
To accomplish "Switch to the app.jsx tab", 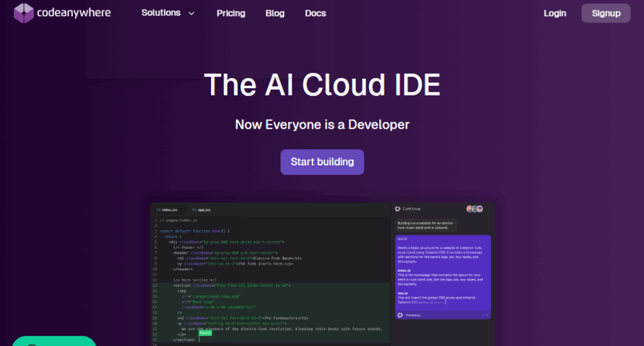I will coord(201,209).
